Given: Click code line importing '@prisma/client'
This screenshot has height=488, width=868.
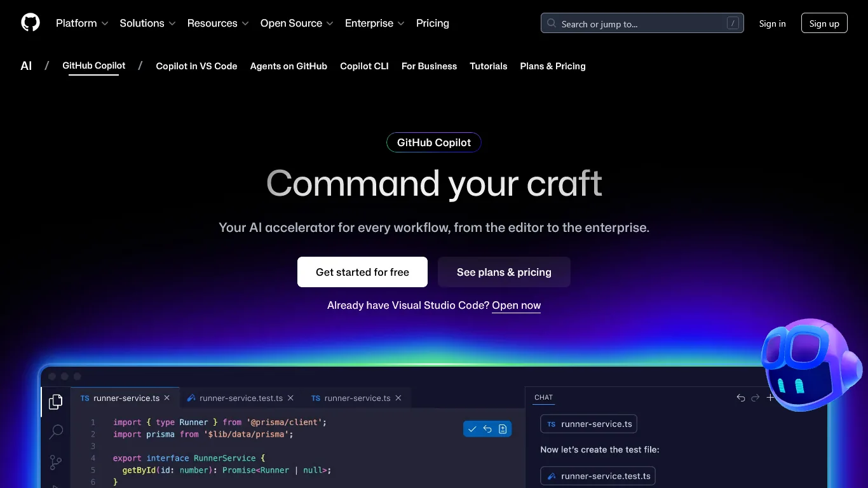Looking at the screenshot, I should tap(220, 422).
